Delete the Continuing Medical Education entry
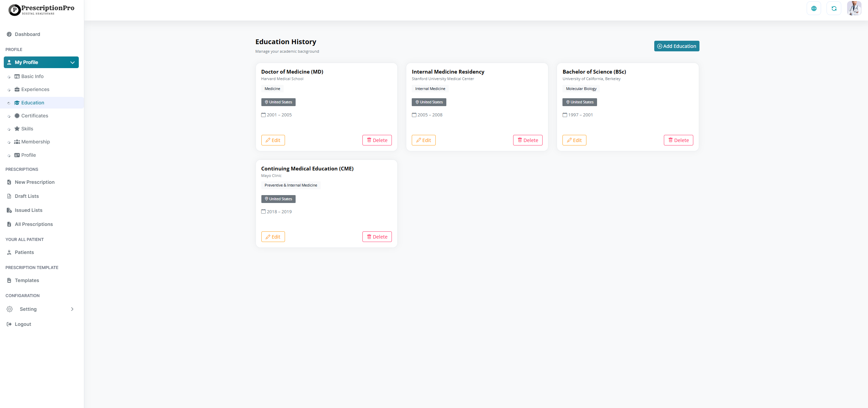 (377, 237)
